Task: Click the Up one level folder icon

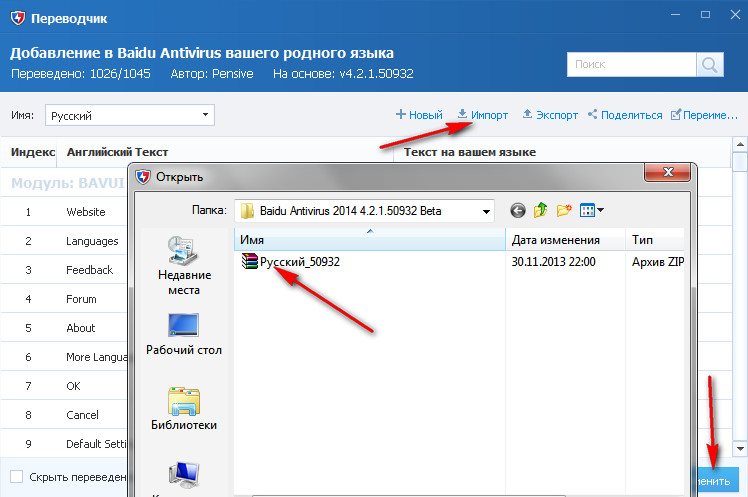Action: (540, 210)
